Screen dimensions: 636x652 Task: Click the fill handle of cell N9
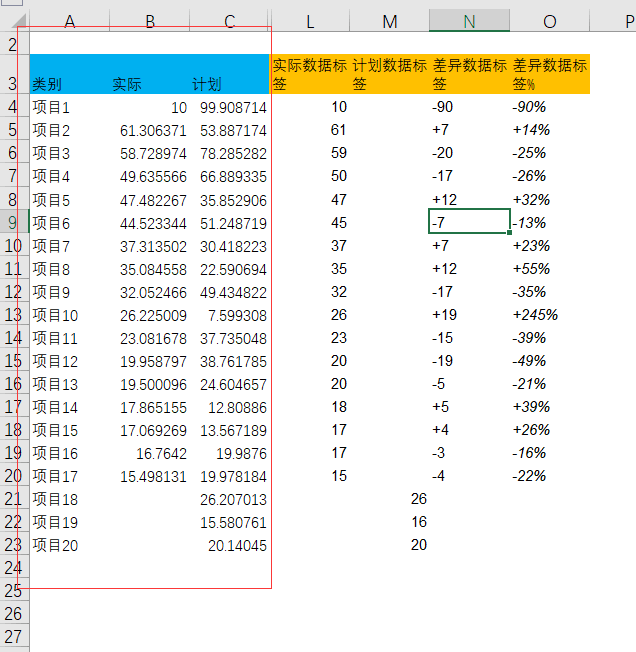[510, 233]
